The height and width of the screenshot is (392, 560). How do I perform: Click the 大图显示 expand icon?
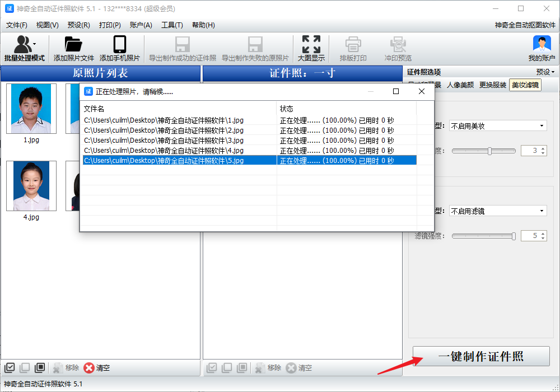[x=311, y=44]
